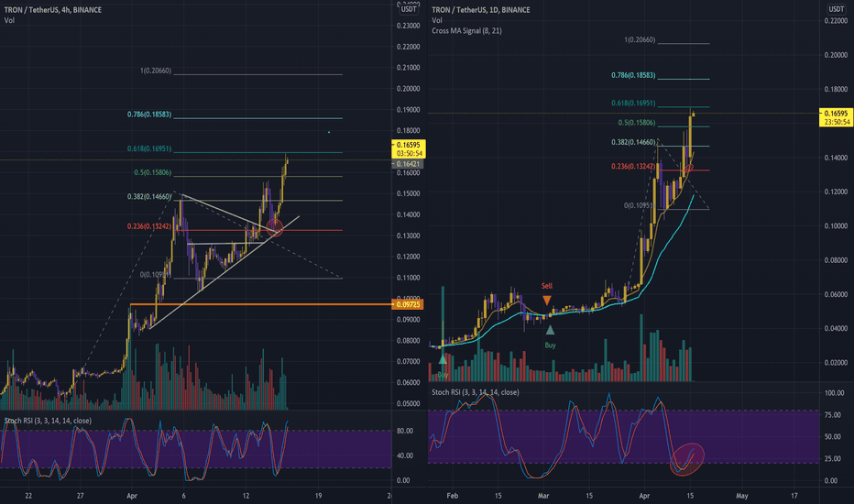Click the Stoch RSI label under the 4h chart
Image resolution: width=854 pixels, height=504 pixels.
[48, 421]
